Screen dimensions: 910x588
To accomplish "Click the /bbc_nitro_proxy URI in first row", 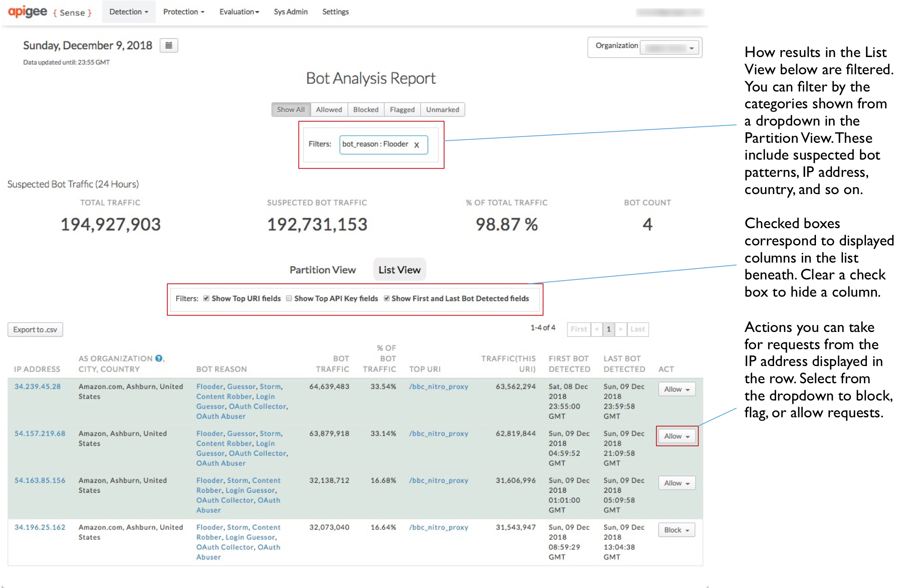I will point(438,387).
